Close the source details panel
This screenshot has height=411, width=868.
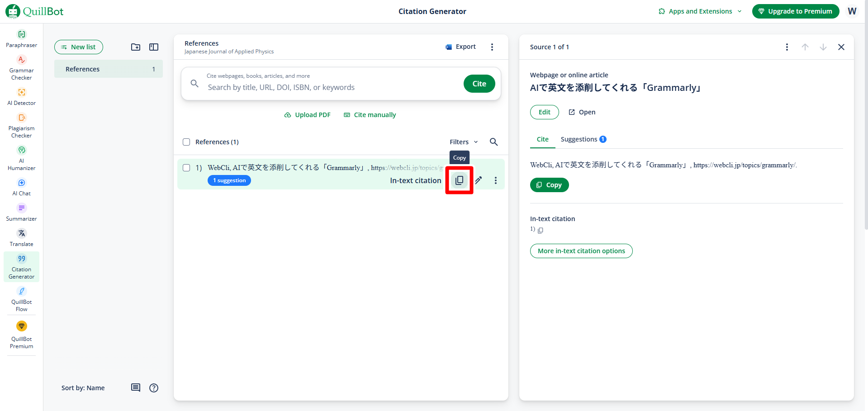click(841, 47)
